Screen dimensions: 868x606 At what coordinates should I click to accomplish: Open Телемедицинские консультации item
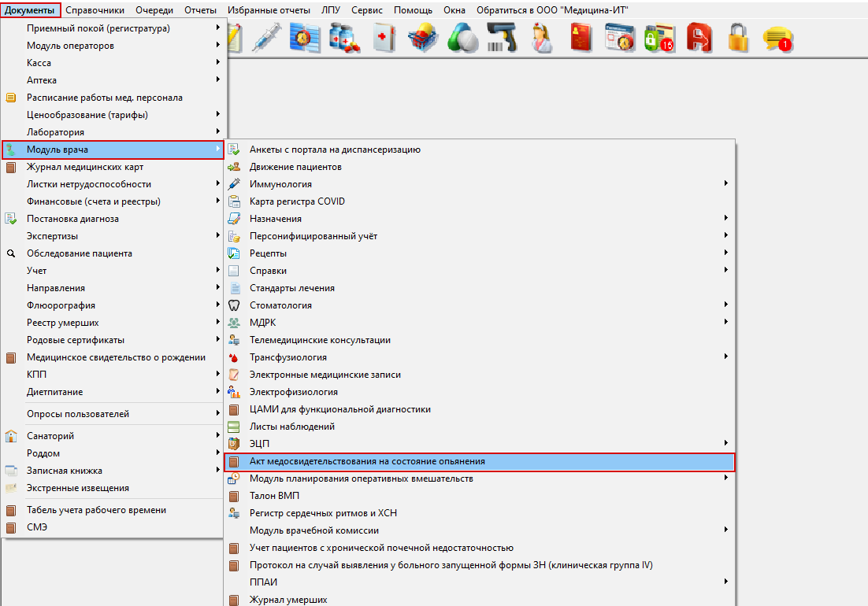(x=480, y=340)
